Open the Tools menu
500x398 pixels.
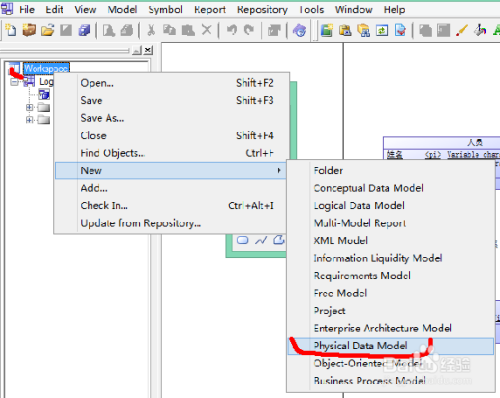[311, 10]
